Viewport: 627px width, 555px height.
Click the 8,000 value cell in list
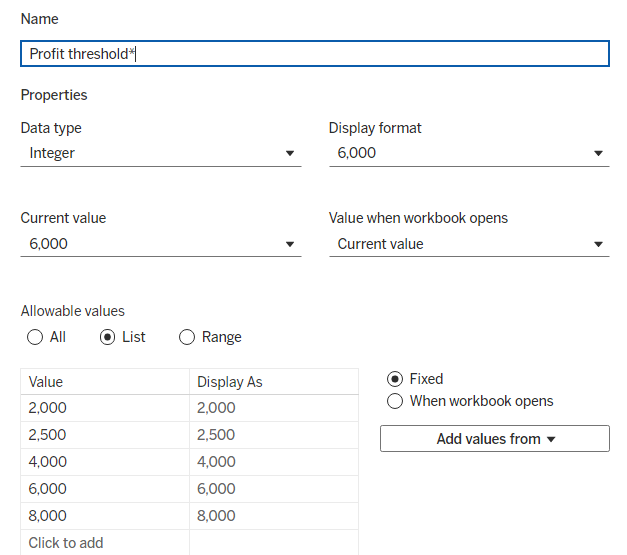104,516
